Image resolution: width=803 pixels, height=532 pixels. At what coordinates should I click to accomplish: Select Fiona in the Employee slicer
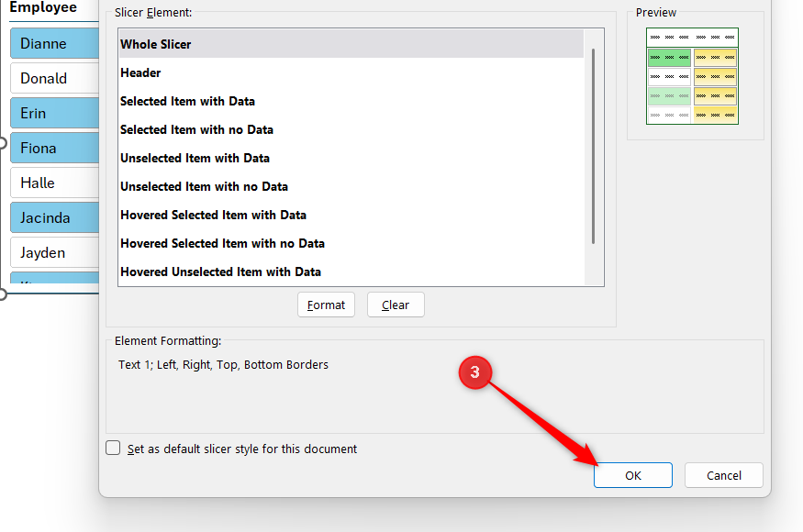[54, 148]
